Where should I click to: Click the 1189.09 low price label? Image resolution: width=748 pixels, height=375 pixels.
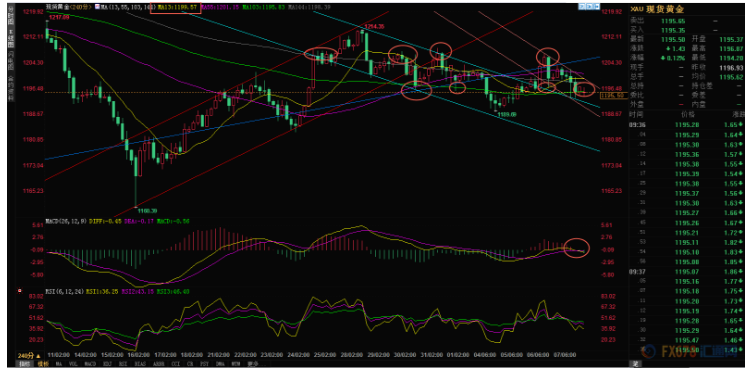coord(507,115)
